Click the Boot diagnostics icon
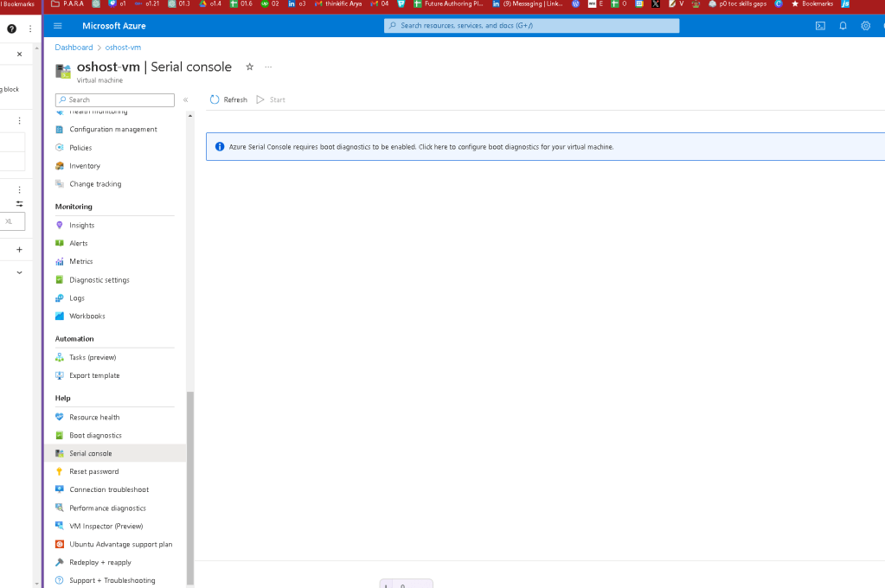The height and width of the screenshot is (588, 885). point(60,435)
